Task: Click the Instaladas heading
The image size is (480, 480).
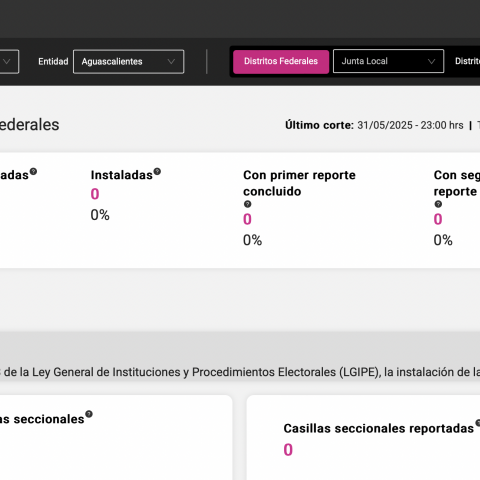Action: [122, 175]
